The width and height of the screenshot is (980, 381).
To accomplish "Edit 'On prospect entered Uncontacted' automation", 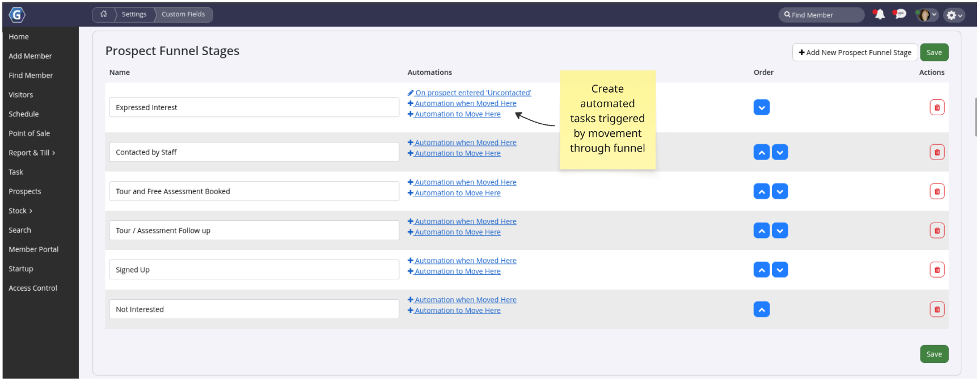I will [x=470, y=93].
